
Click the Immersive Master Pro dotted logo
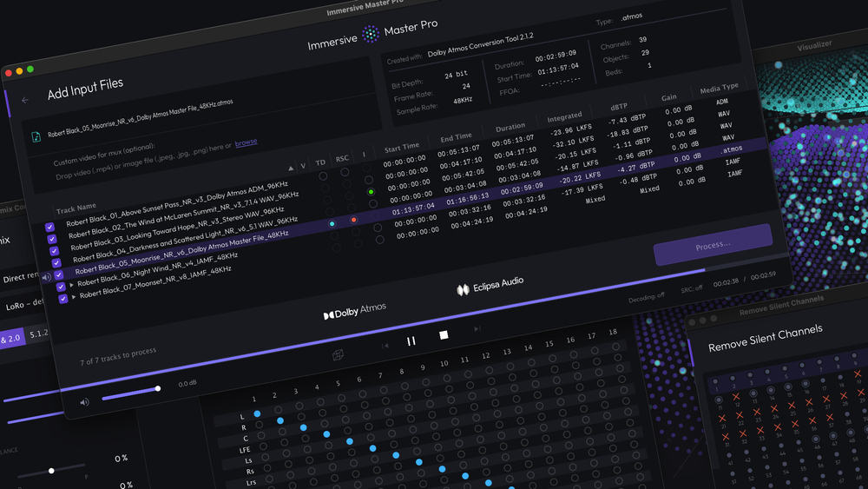371,34
